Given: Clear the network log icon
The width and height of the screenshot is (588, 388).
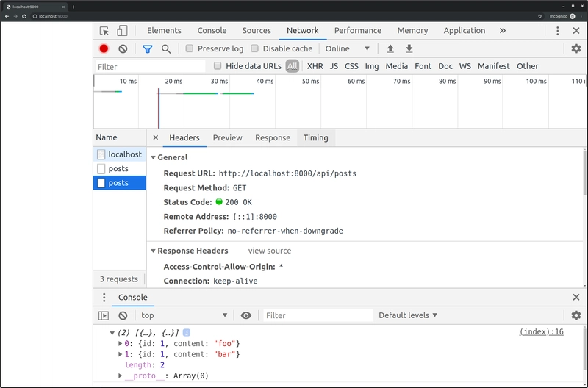Looking at the screenshot, I should (x=123, y=48).
